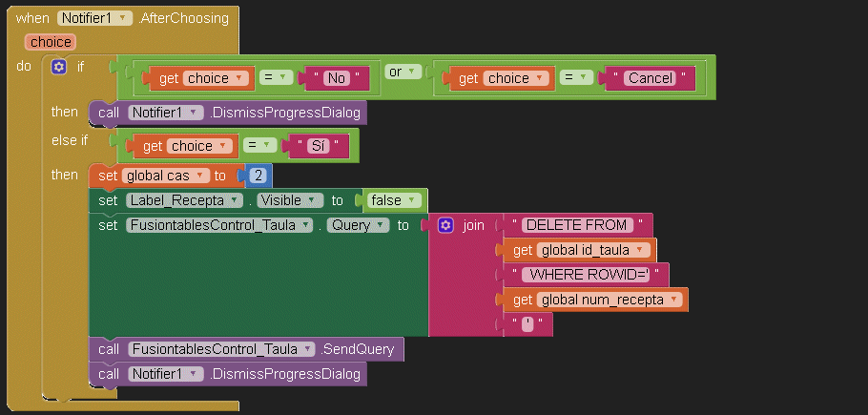Click the 'WHERE ROWID=' text string

coord(589,275)
